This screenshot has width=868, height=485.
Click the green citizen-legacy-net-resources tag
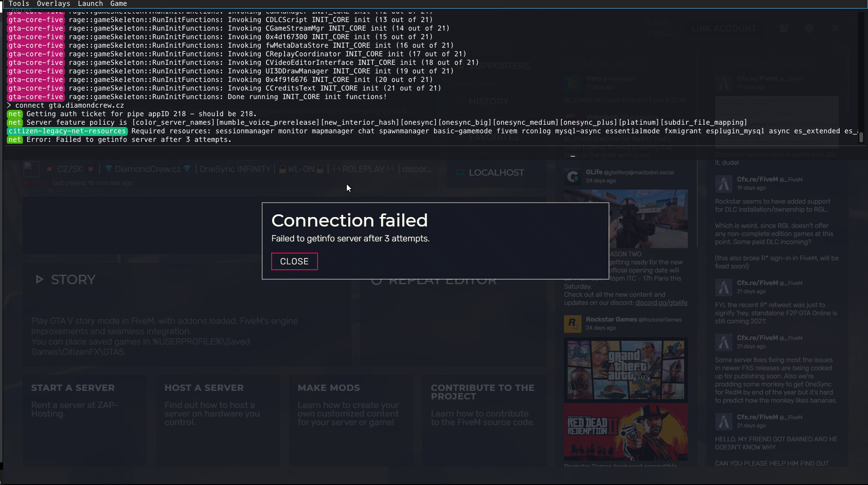tap(67, 131)
